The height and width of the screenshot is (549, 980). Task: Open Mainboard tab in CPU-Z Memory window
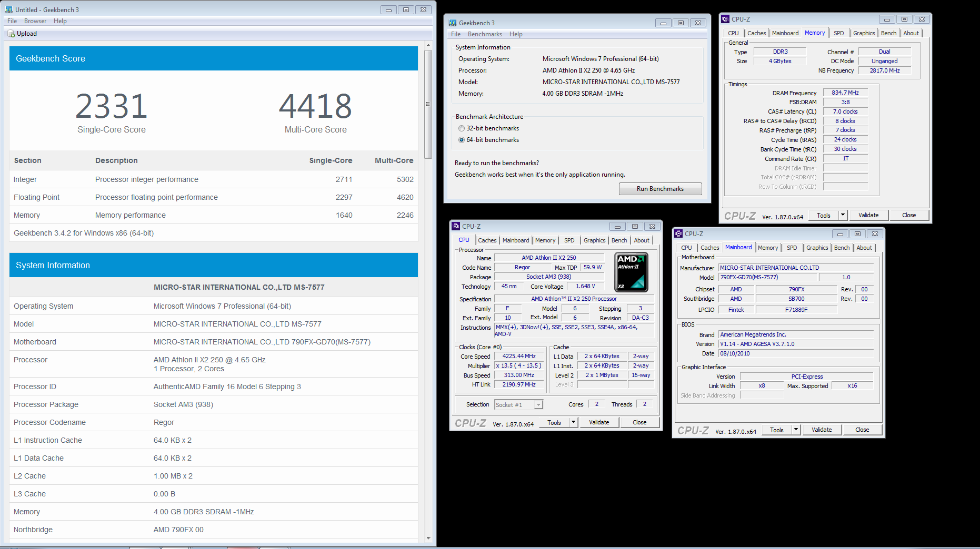(x=785, y=33)
